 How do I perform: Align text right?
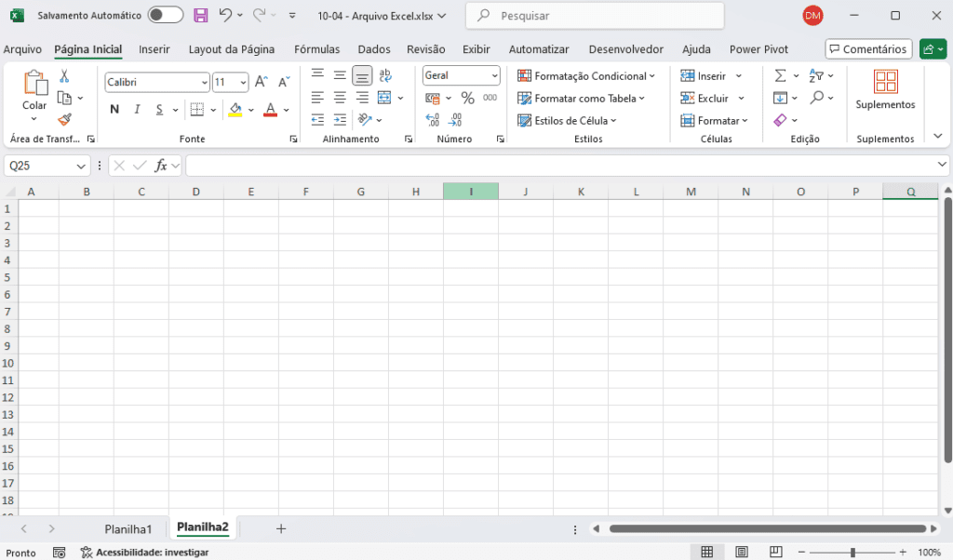pos(362,97)
